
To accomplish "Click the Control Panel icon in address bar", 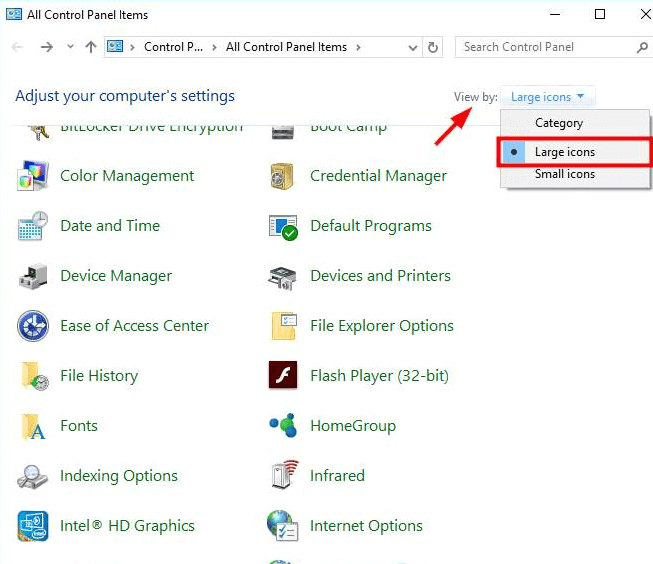I will [x=115, y=46].
